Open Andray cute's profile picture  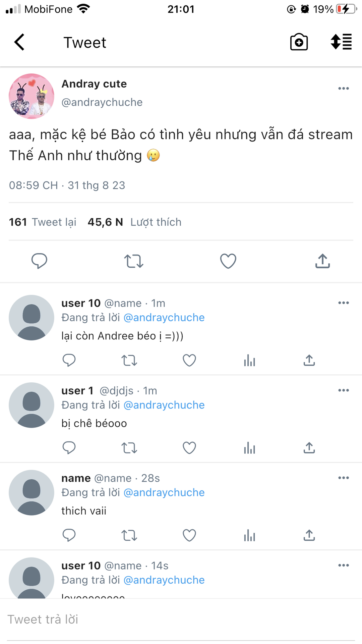pyautogui.click(x=32, y=96)
